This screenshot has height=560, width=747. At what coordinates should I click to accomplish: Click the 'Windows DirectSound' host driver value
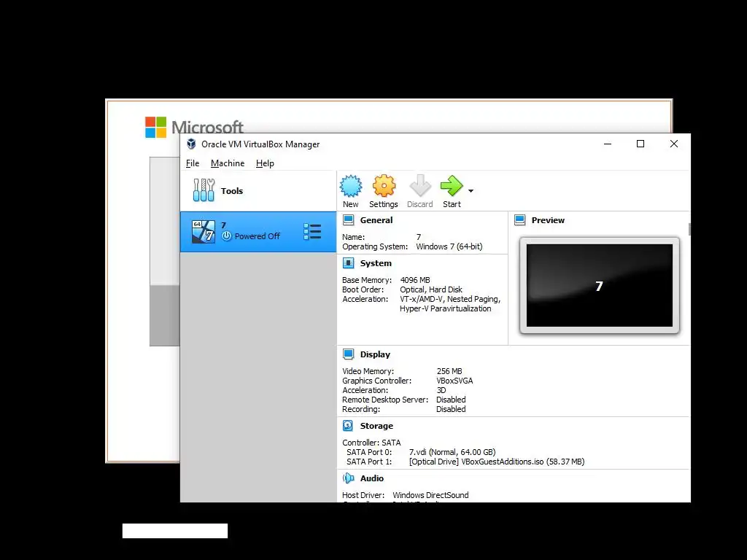(x=430, y=495)
